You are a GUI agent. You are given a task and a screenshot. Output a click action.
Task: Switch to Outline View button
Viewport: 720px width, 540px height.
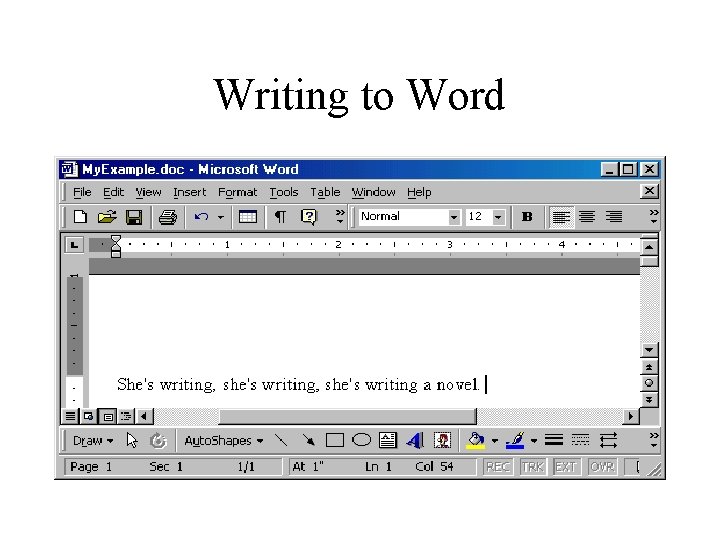[x=126, y=416]
